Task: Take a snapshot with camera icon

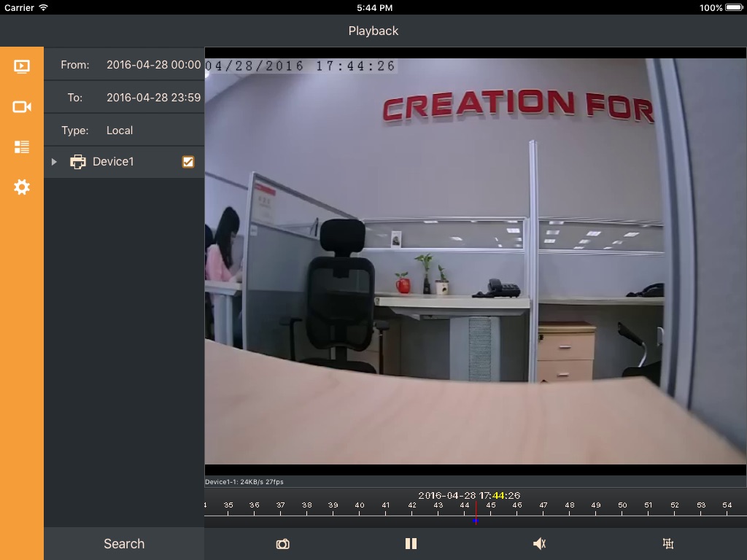Action: [282, 544]
